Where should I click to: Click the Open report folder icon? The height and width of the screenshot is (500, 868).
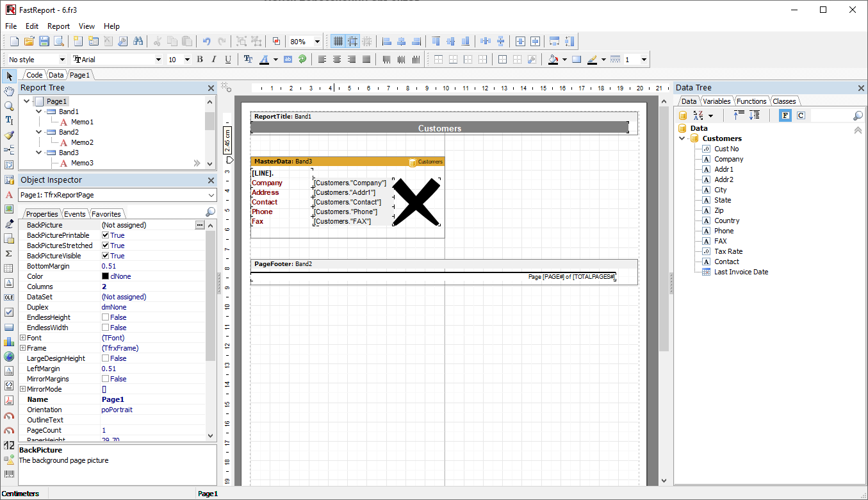coord(29,41)
